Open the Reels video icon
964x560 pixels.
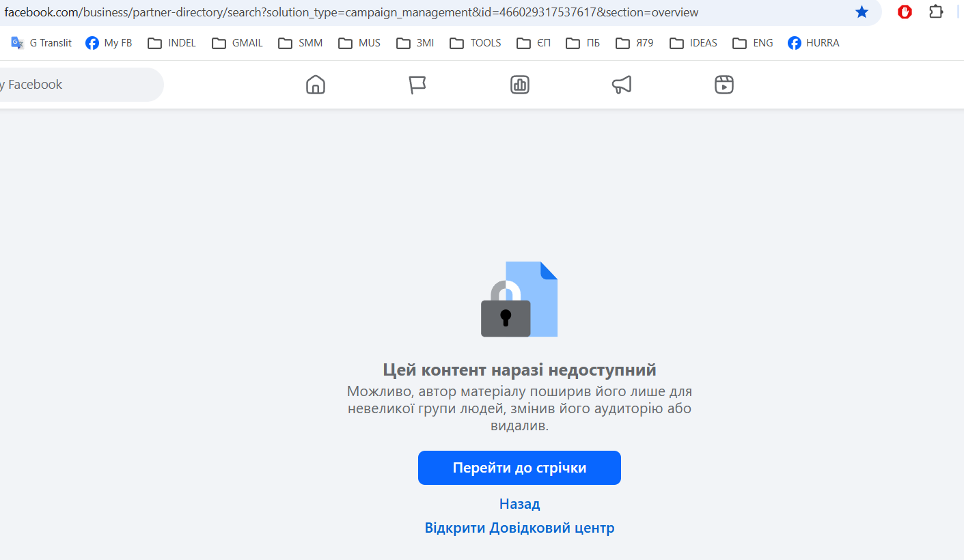coord(724,85)
